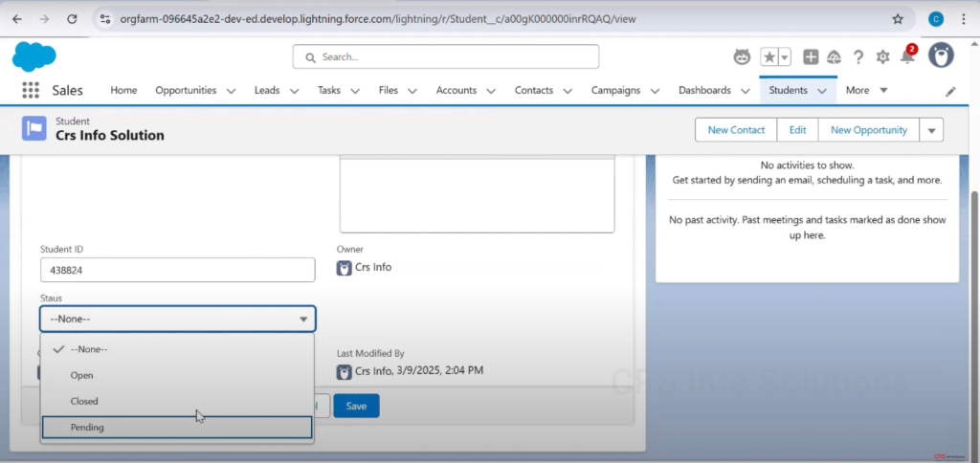Screen dimensions: 980x463
Task: Choose the Open status option
Action: 82,376
